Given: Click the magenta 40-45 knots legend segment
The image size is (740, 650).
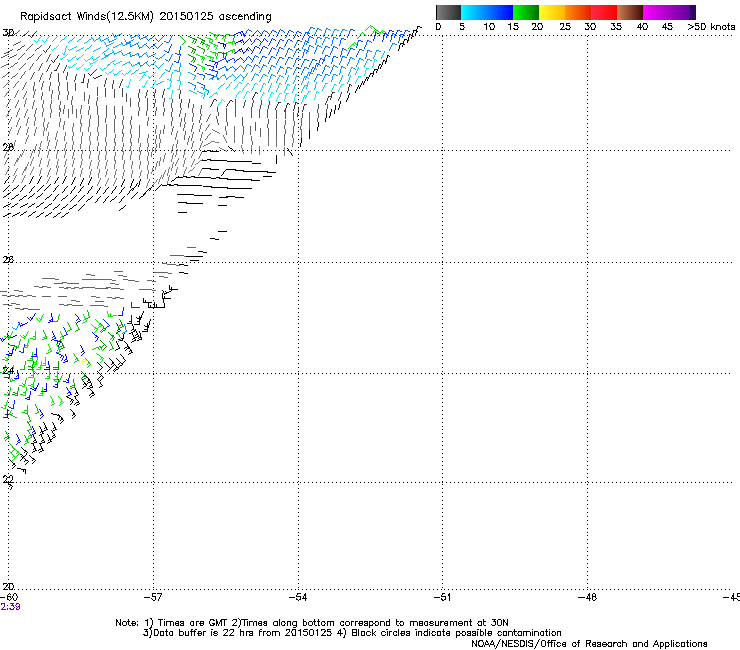Looking at the screenshot, I should [656, 12].
